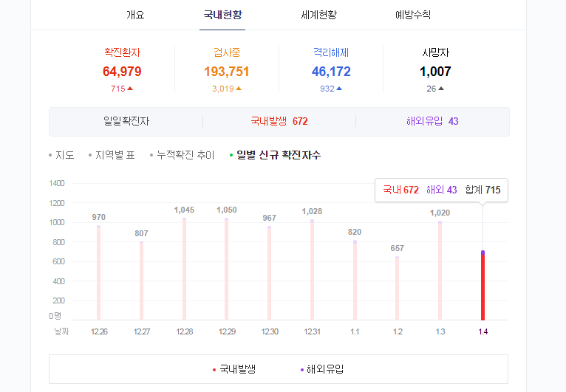Image resolution: width=566 pixels, height=392 pixels.
Task: Open the 개요 tab
Action: point(135,15)
